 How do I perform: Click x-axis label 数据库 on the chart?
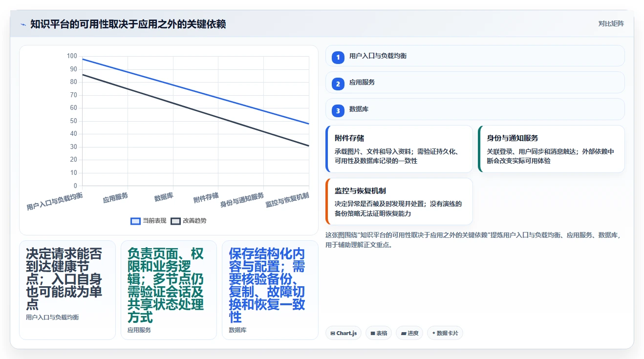coord(164,197)
